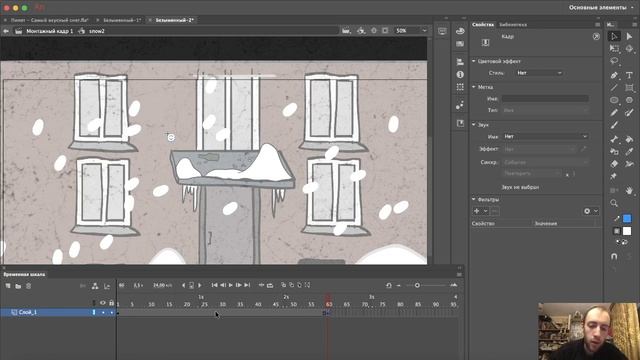640x360 pixels.
Task: Toggle timeline loop playback
Action: pos(270,285)
